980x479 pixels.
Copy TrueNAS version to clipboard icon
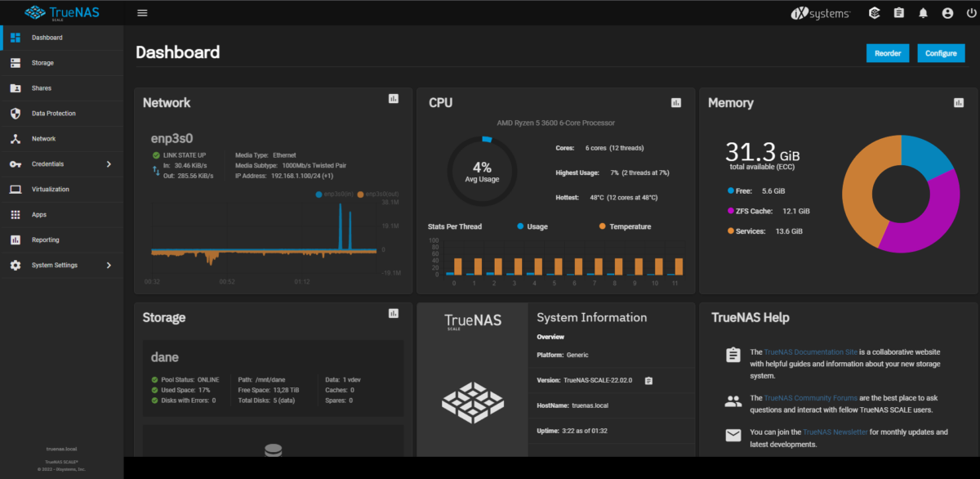coord(648,380)
